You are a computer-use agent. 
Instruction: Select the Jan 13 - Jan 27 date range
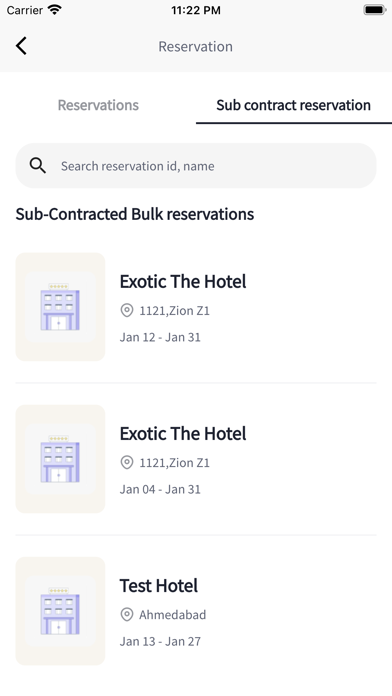pyautogui.click(x=160, y=641)
